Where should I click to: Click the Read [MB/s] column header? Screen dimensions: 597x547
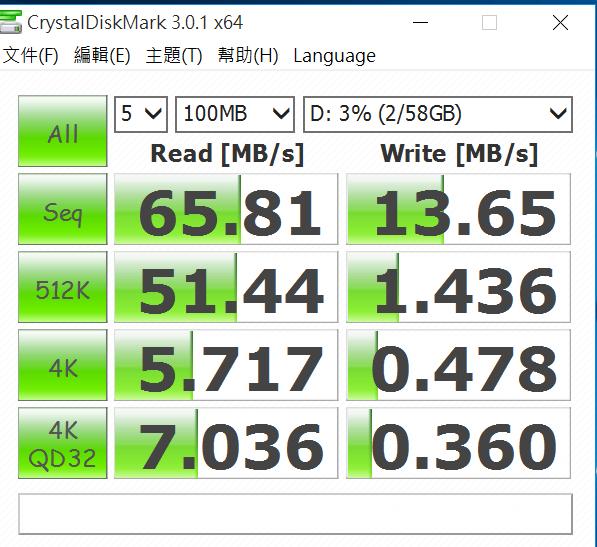click(x=227, y=154)
